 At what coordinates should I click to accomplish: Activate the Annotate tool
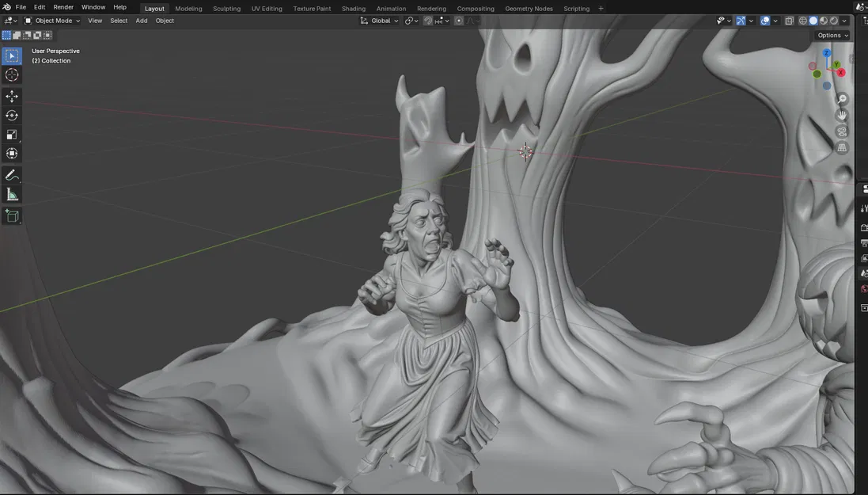(x=12, y=174)
